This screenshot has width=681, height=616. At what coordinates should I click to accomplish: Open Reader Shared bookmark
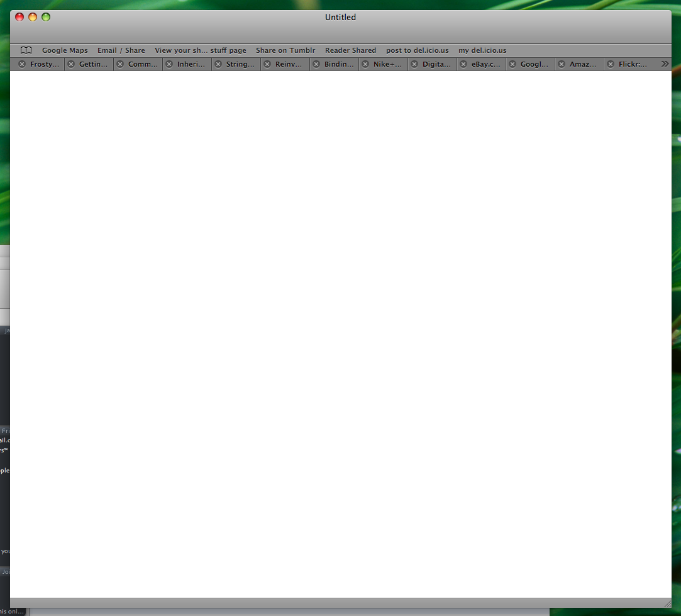pos(350,50)
